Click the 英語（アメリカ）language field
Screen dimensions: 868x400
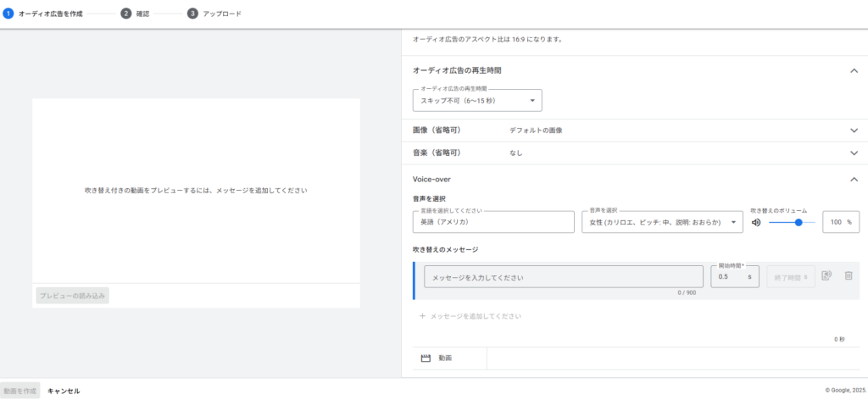point(492,222)
